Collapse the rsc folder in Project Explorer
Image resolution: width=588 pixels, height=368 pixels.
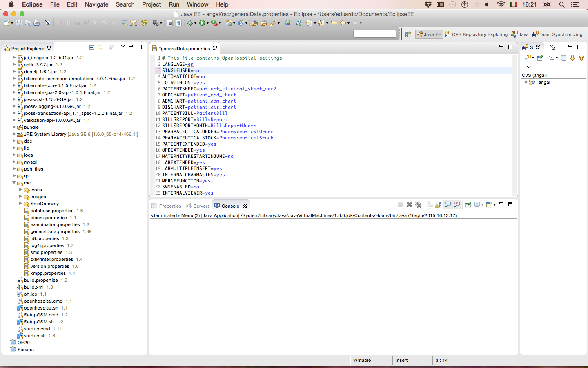pyautogui.click(x=14, y=183)
